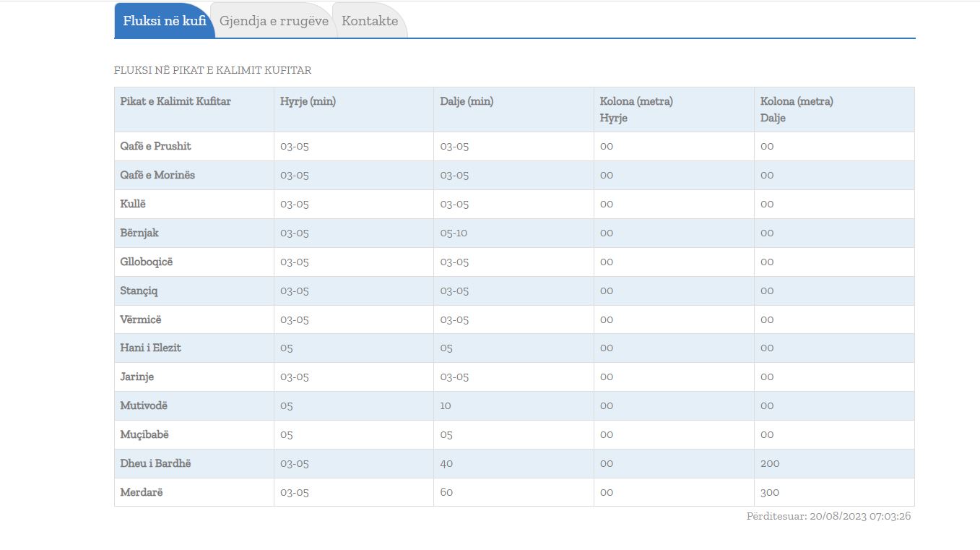The width and height of the screenshot is (980, 550).
Task: Select the Jarinje row name
Action: [137, 377]
